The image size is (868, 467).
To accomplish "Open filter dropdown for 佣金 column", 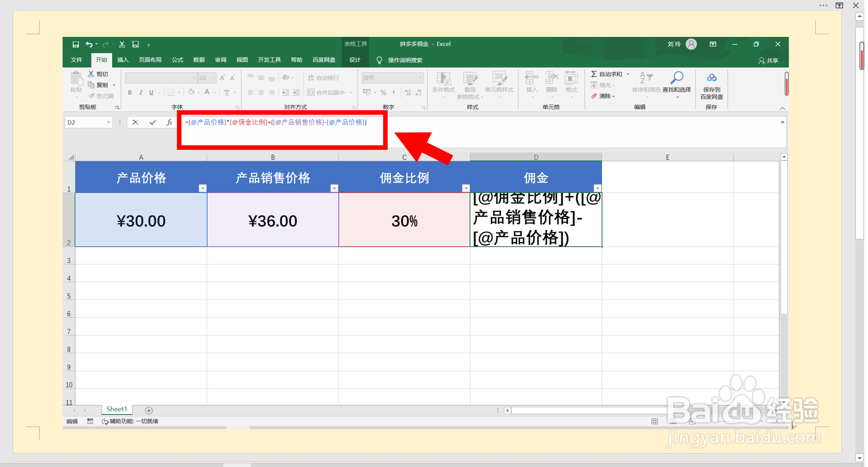I will (x=597, y=188).
